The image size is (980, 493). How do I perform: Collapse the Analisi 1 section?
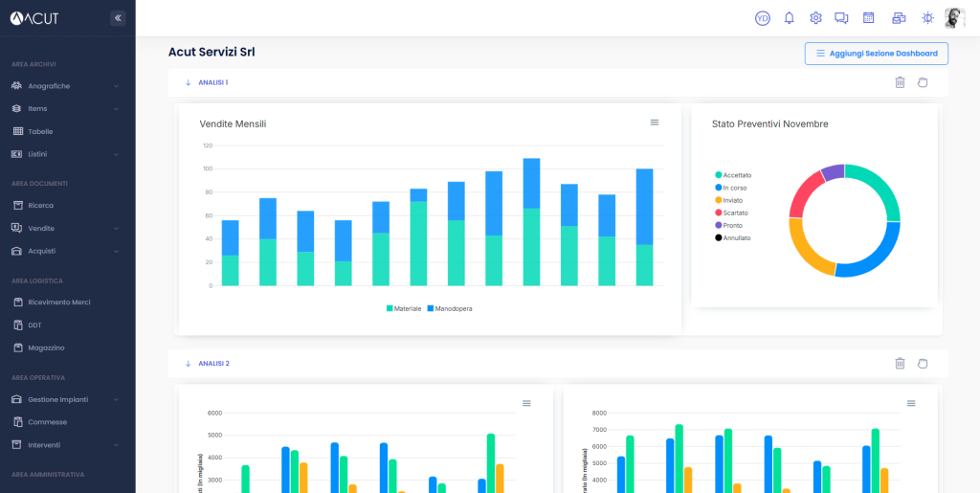[189, 82]
